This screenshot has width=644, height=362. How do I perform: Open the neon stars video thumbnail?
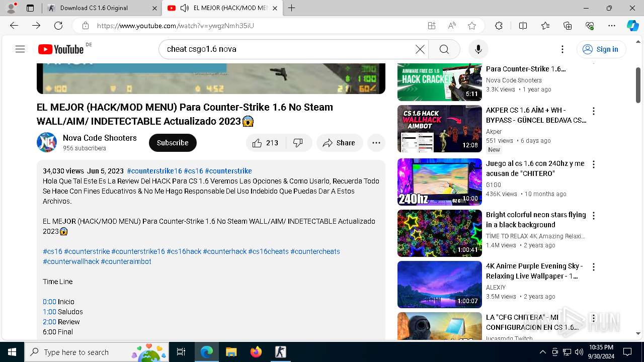pyautogui.click(x=439, y=233)
